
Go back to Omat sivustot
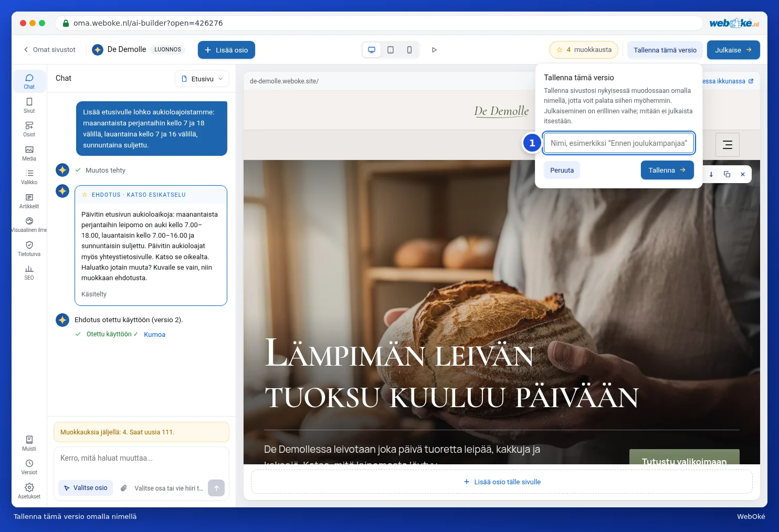(x=49, y=50)
